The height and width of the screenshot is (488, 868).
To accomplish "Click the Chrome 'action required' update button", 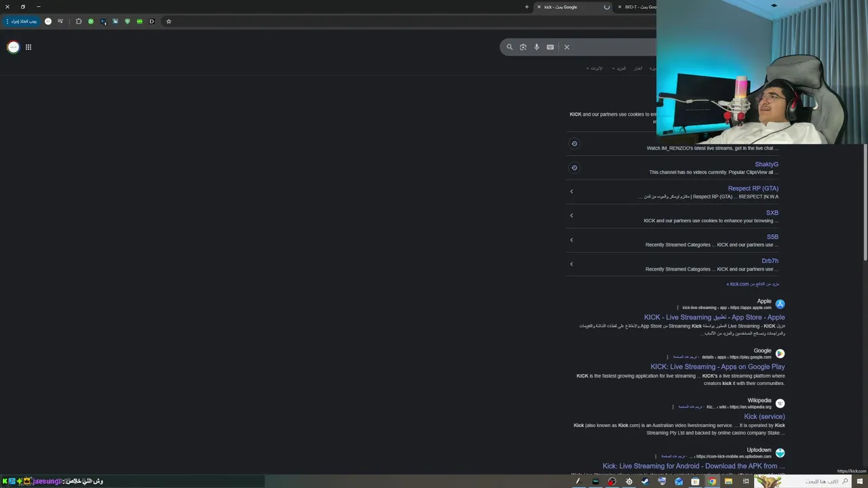I will [x=21, y=21].
